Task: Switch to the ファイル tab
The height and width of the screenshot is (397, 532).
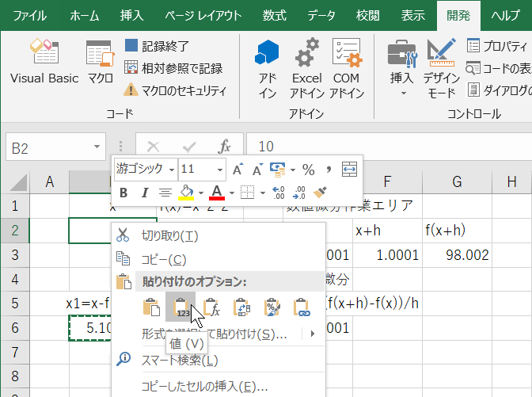Action: coord(29,16)
